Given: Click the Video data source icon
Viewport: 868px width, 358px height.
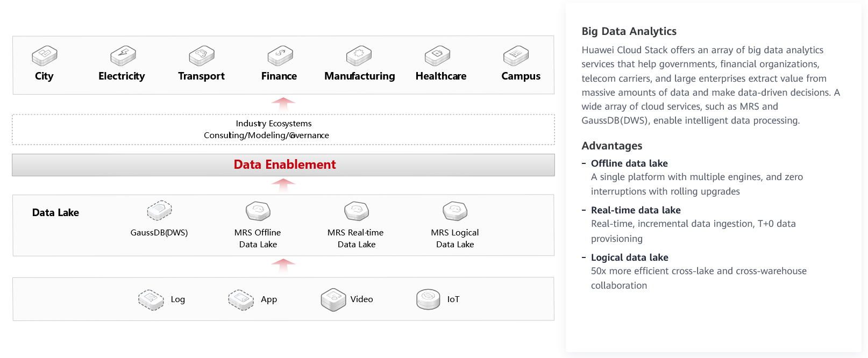Looking at the screenshot, I should click(333, 299).
